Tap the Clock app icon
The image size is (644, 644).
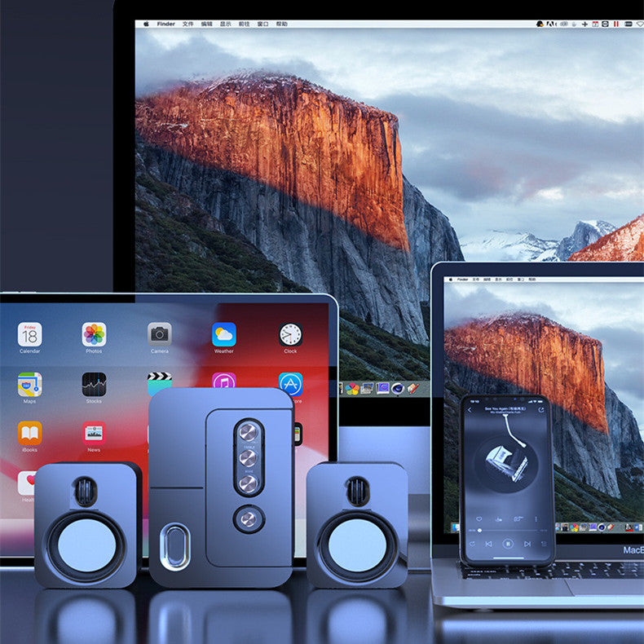point(290,334)
